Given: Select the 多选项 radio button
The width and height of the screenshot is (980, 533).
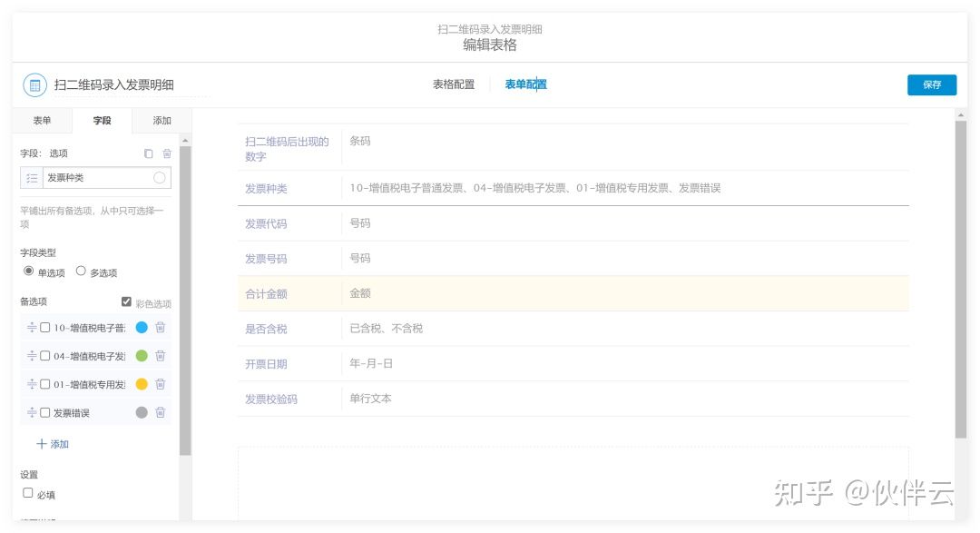Looking at the screenshot, I should (81, 271).
